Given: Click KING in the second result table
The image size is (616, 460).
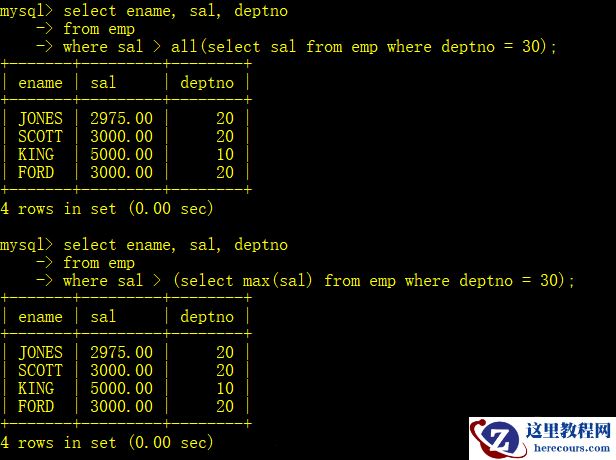Looking at the screenshot, I should point(36,389).
